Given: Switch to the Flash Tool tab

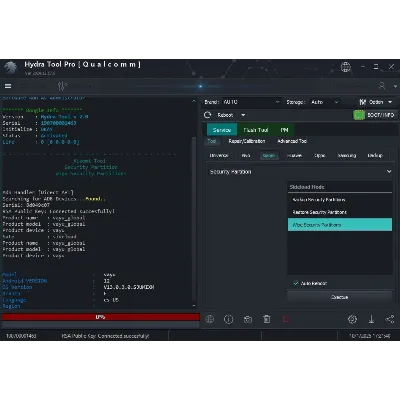Looking at the screenshot, I should pos(256,130).
